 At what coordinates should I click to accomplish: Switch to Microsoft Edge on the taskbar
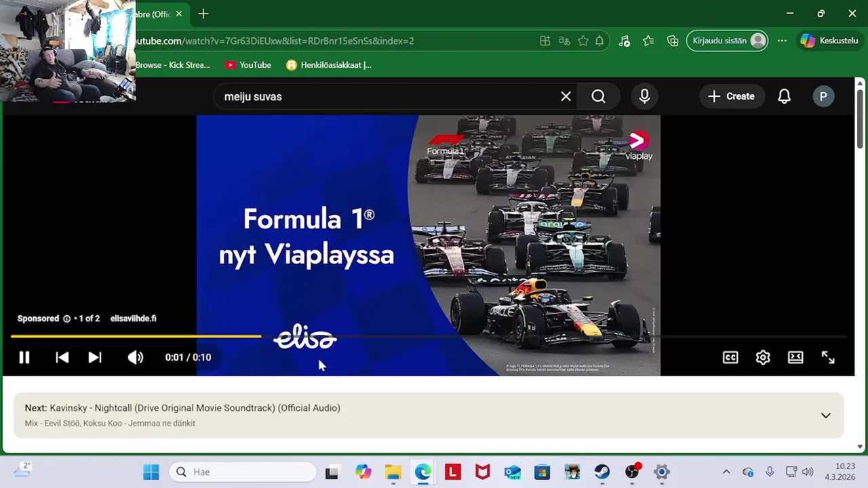(x=423, y=472)
